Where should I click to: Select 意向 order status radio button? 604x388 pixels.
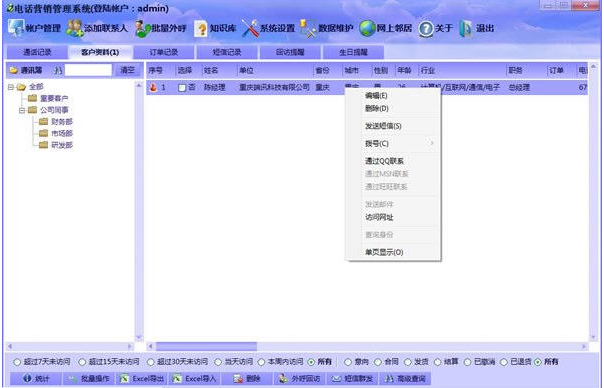coord(348,362)
